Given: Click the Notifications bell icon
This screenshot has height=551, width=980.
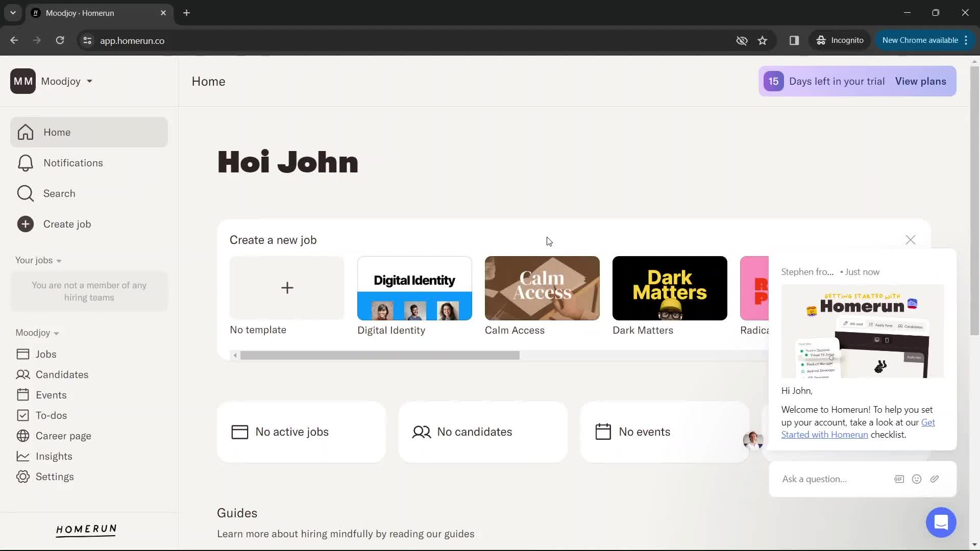Looking at the screenshot, I should (25, 163).
